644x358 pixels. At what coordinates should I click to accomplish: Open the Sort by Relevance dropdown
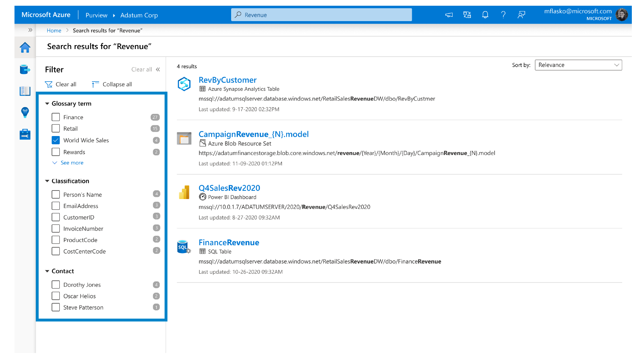click(578, 65)
